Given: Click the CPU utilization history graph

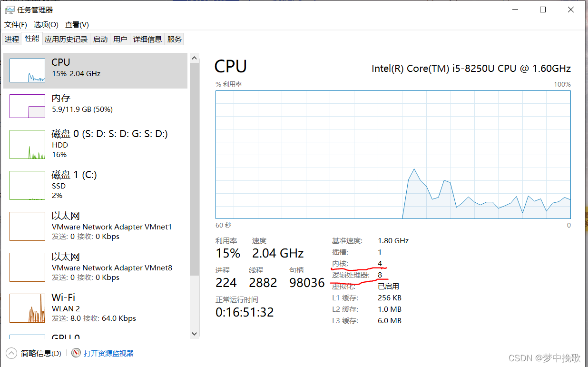Looking at the screenshot, I should 393,155.
